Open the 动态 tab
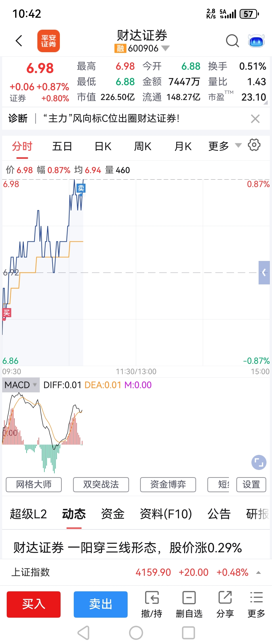 pyautogui.click(x=74, y=514)
